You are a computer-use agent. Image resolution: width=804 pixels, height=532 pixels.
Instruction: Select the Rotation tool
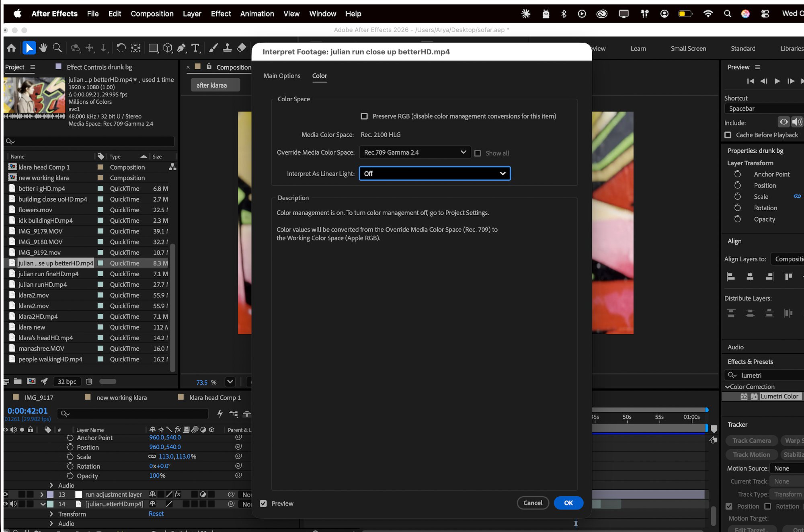pos(121,48)
